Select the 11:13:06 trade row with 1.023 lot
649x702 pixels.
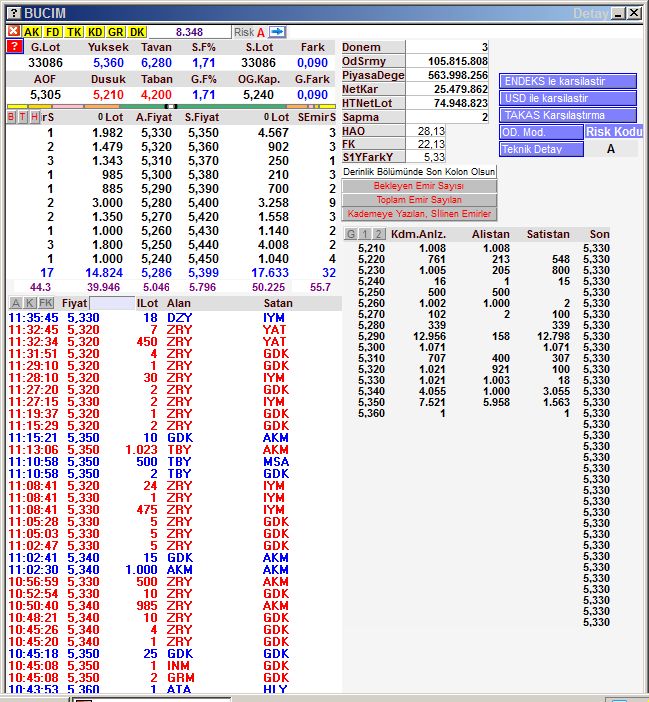[x=150, y=449]
